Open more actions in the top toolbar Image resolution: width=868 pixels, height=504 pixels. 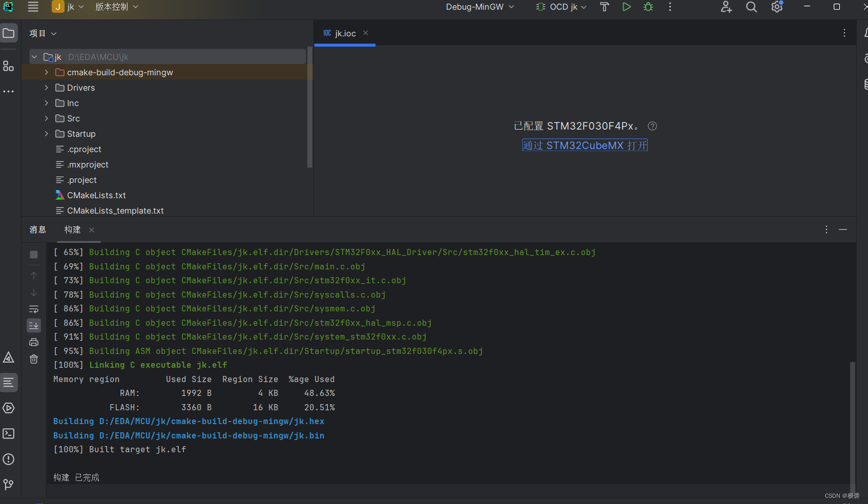(x=670, y=7)
